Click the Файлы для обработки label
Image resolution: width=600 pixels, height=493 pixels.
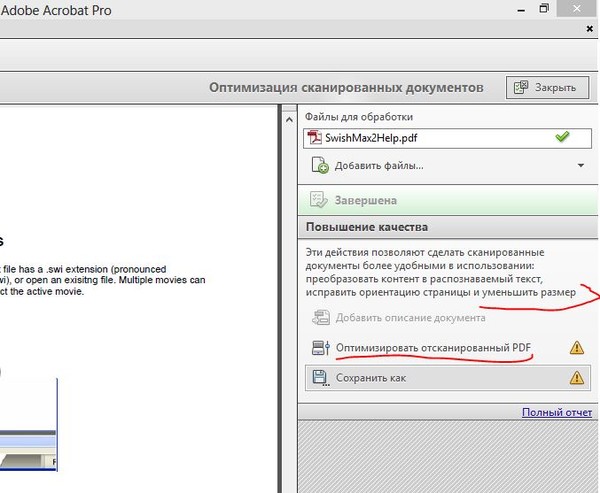(x=359, y=117)
